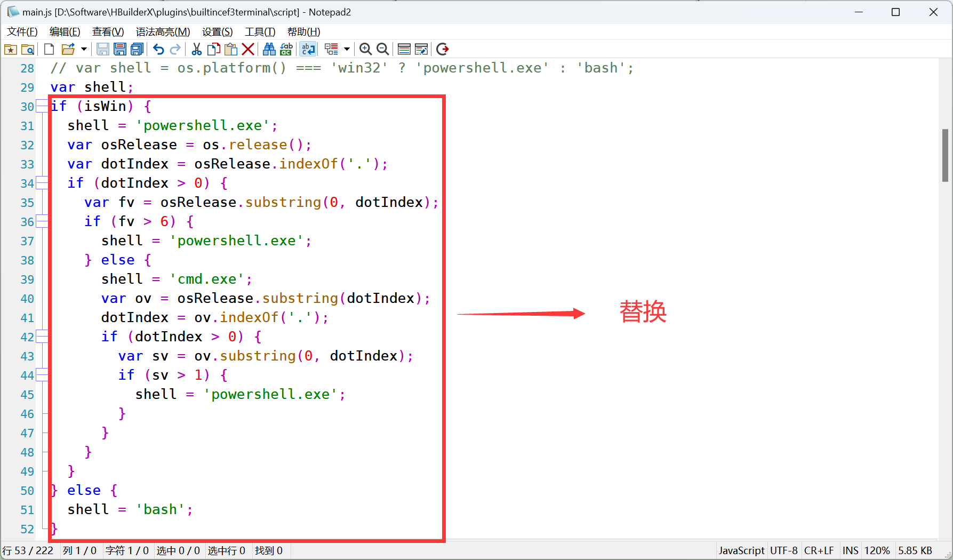Click 'var shell;' on line 29
Image resolution: width=953 pixels, height=560 pixels.
[92, 87]
